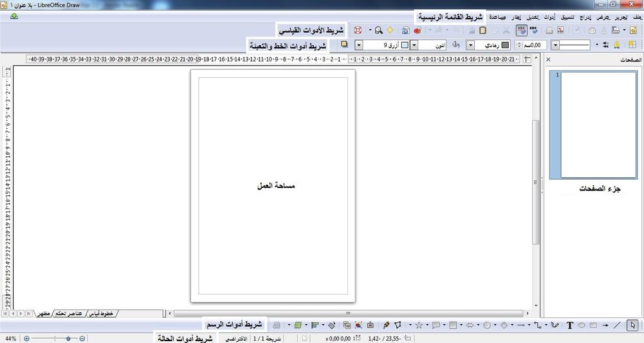Run the Spelling check icon
Screen dimensions: 644x343
(534, 30)
